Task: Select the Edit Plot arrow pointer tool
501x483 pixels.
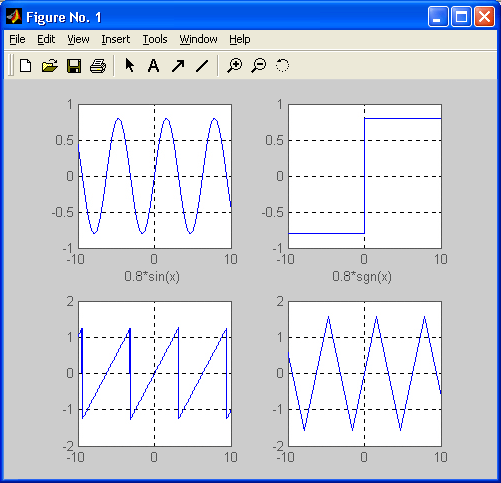Action: 130,65
